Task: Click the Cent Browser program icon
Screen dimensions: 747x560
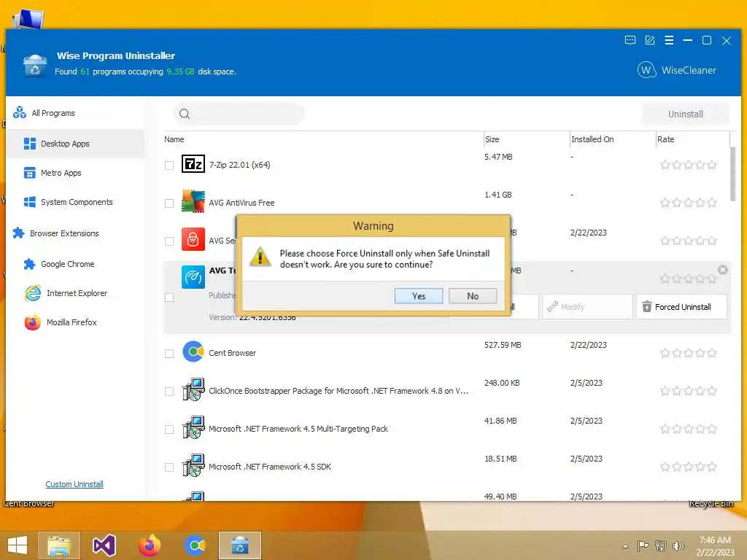Action: tap(193, 352)
